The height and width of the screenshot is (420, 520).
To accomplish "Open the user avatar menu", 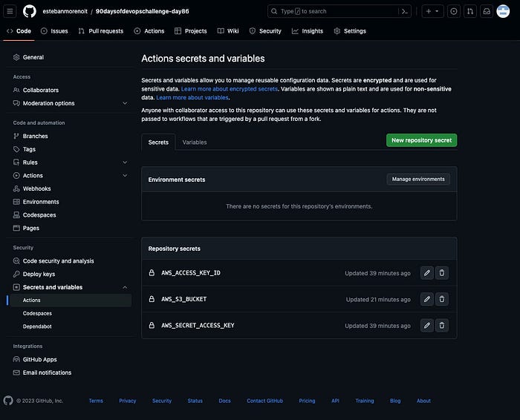I will click(503, 11).
